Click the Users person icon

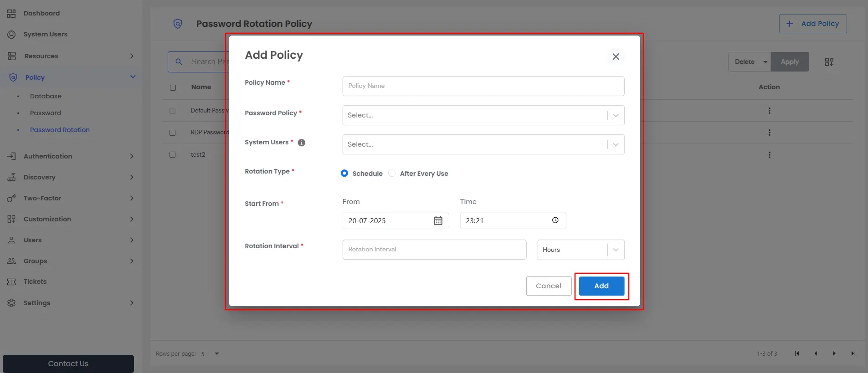[x=11, y=240]
